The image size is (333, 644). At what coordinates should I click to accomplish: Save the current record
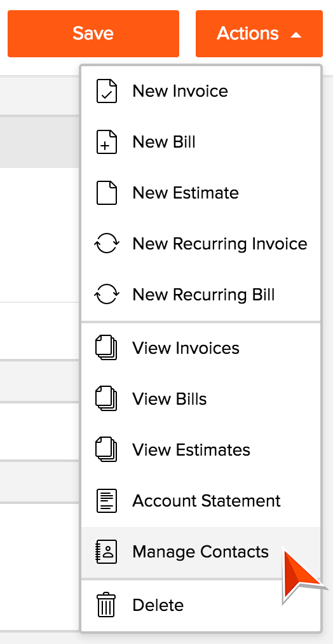[x=93, y=34]
